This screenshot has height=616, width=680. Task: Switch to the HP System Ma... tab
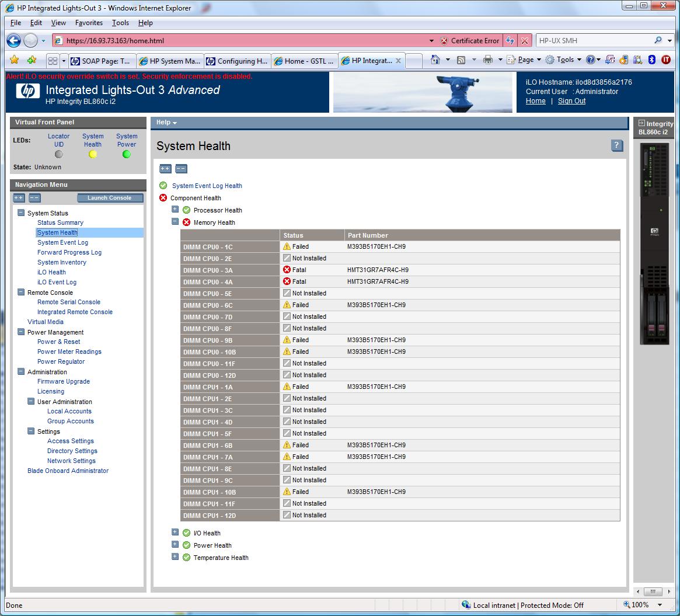pos(170,61)
